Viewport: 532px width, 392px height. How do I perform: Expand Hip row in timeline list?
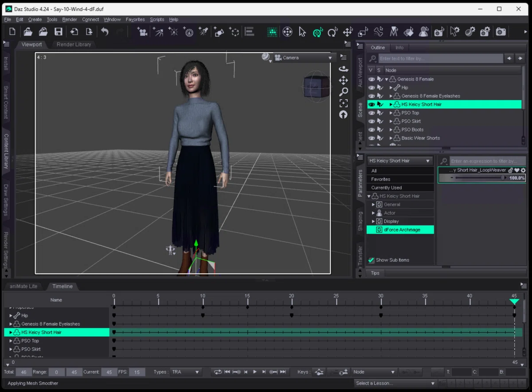point(11,316)
